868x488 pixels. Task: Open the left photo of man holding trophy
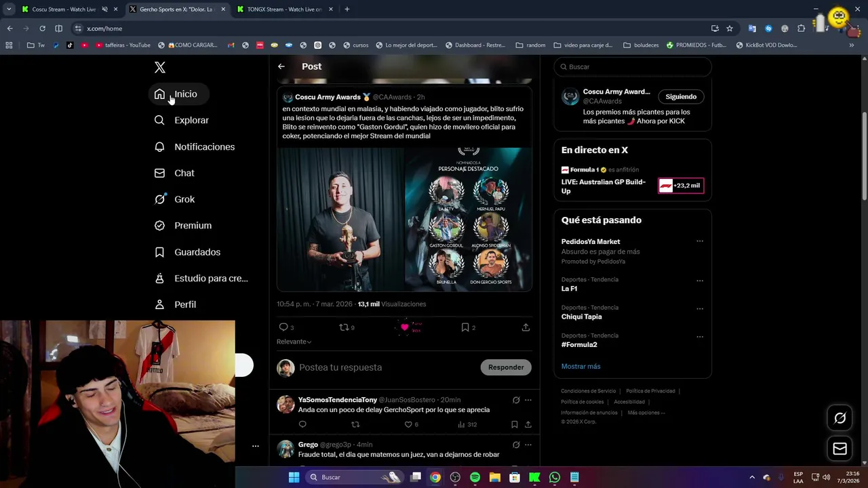click(x=341, y=220)
